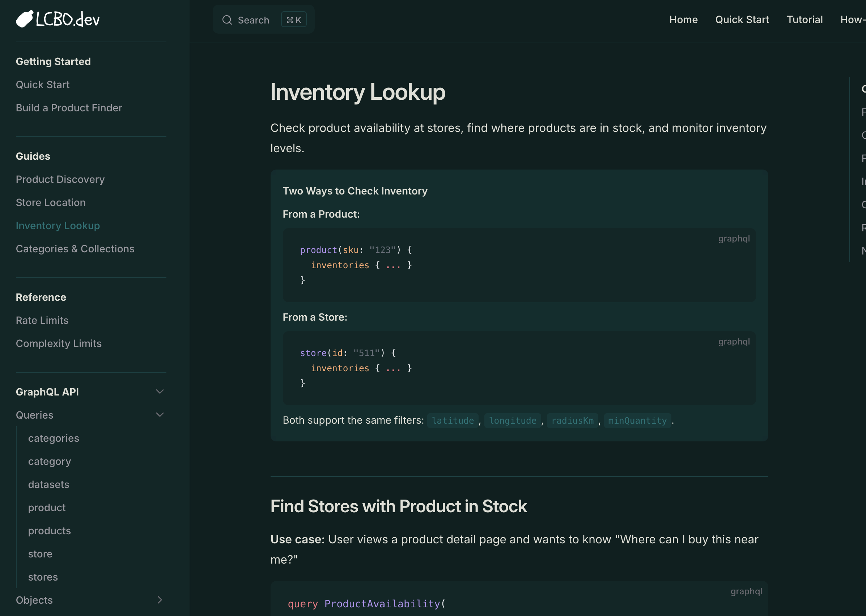This screenshot has height=616, width=866.
Task: Navigate to Home in the top bar
Action: pyautogui.click(x=683, y=20)
